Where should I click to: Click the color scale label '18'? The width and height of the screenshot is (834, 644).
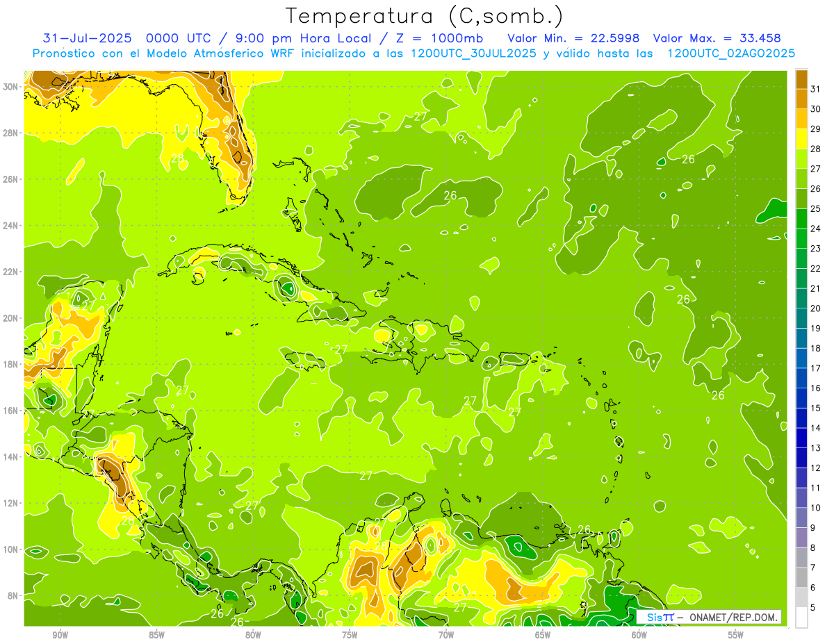(816, 348)
